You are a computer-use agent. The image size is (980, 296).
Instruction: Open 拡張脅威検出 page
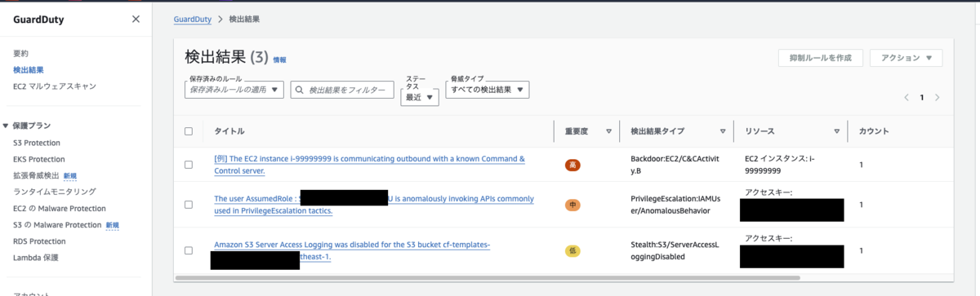click(x=36, y=175)
